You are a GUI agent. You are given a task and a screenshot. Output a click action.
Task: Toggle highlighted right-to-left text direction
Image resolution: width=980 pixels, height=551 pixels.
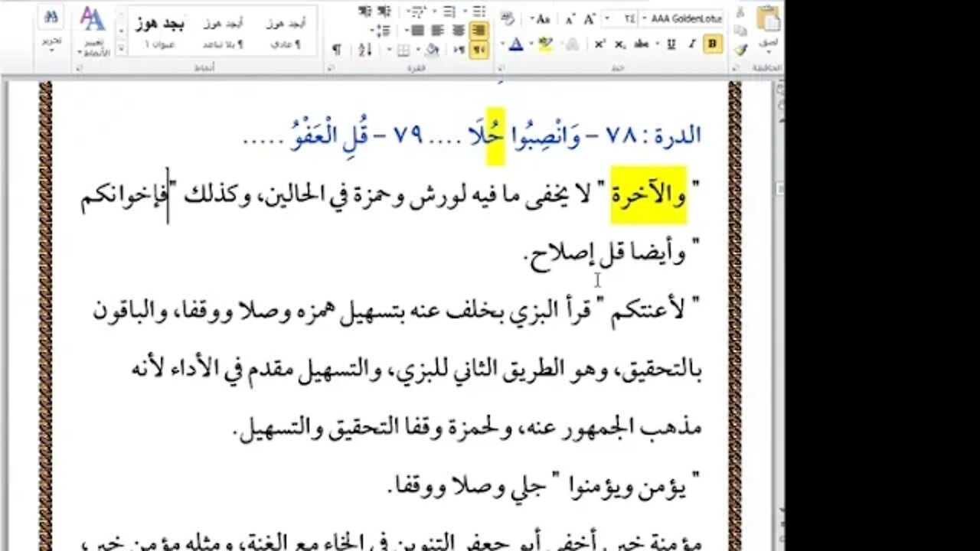479,49
